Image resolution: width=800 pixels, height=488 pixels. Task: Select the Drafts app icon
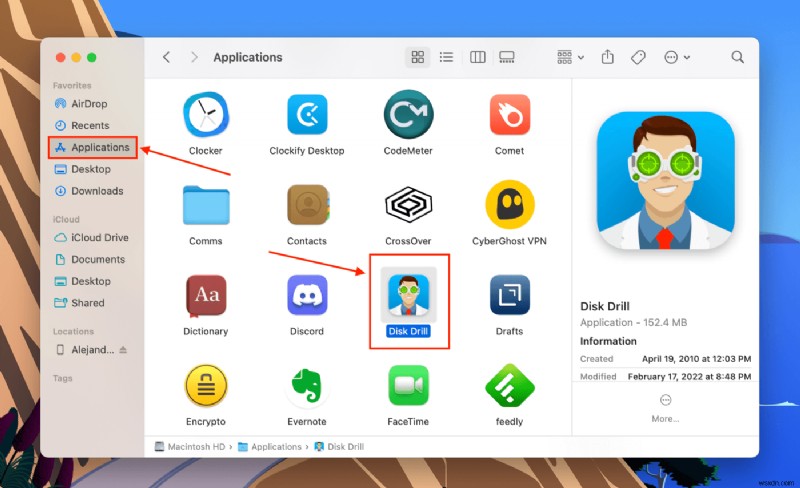(509, 296)
